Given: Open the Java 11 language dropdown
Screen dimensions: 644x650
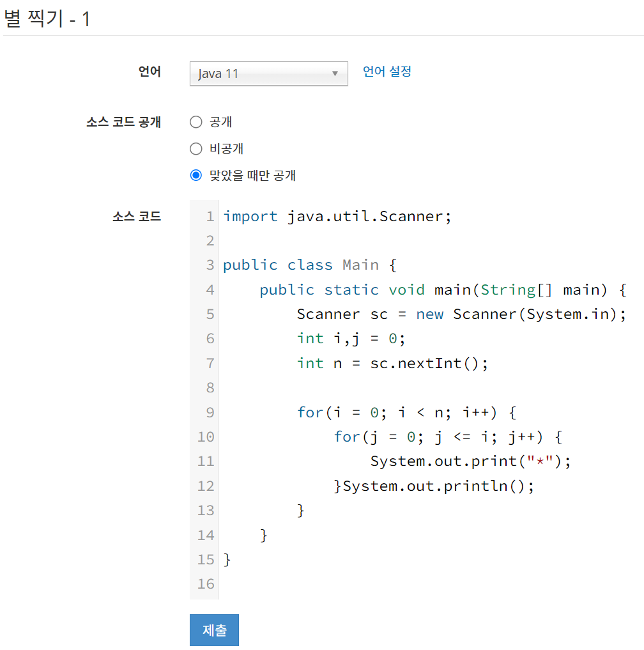Looking at the screenshot, I should click(268, 74).
